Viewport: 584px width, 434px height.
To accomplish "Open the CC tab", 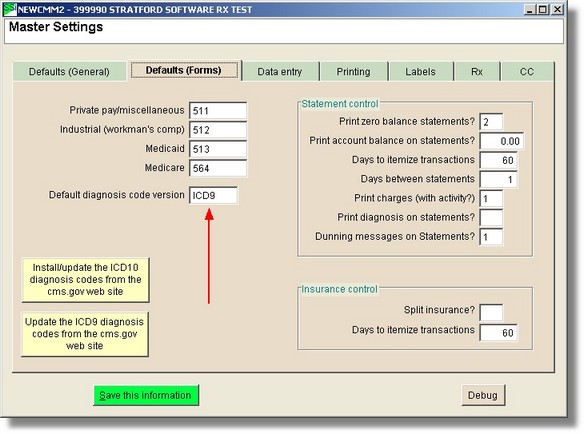I will coord(527,72).
